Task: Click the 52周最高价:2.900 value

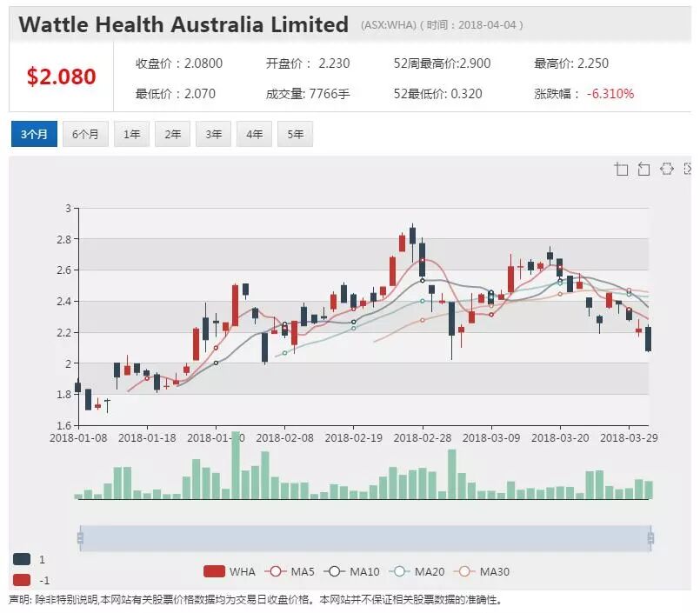Action: [442, 63]
